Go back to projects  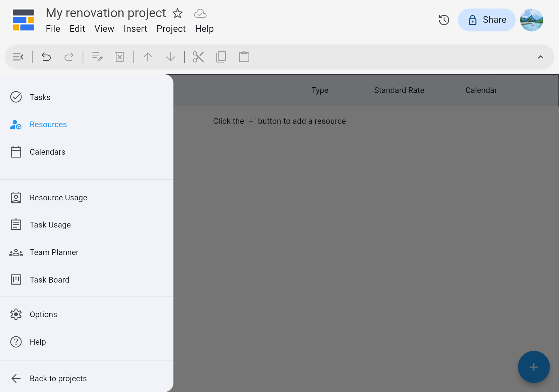(x=58, y=379)
